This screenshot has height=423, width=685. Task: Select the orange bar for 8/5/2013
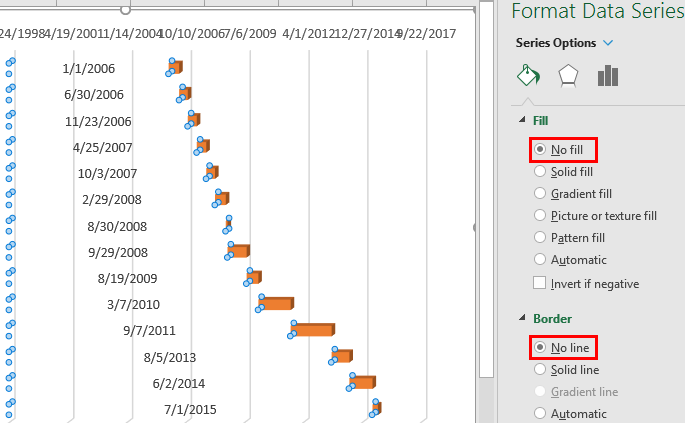[x=342, y=356]
